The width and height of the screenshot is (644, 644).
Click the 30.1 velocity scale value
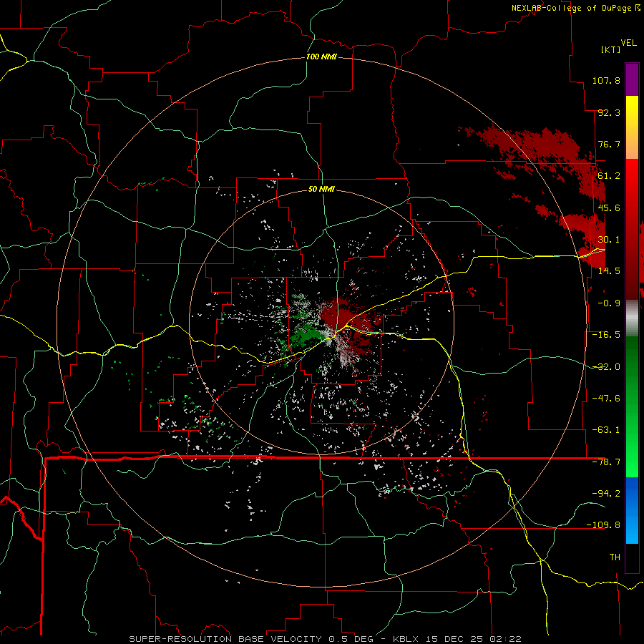(609, 240)
